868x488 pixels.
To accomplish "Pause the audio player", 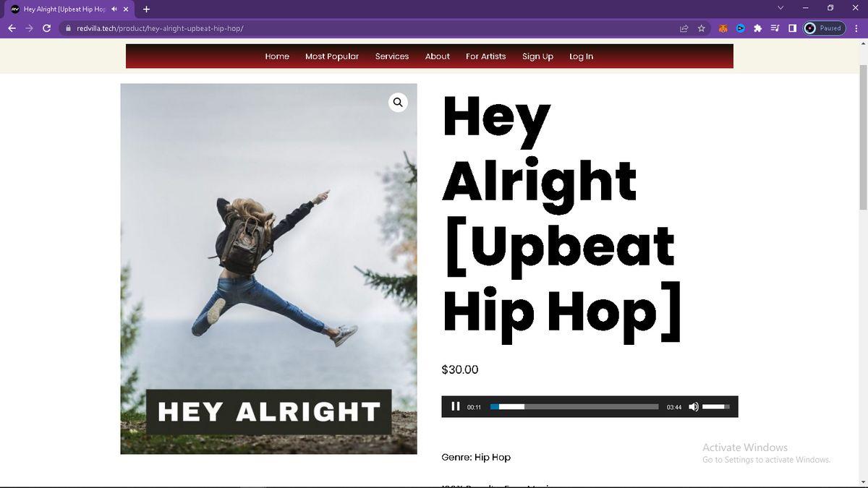I will pos(455,406).
